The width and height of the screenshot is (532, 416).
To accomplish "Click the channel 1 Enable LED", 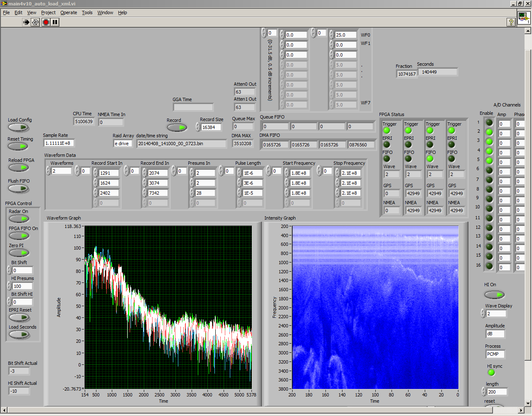I will [x=489, y=122].
